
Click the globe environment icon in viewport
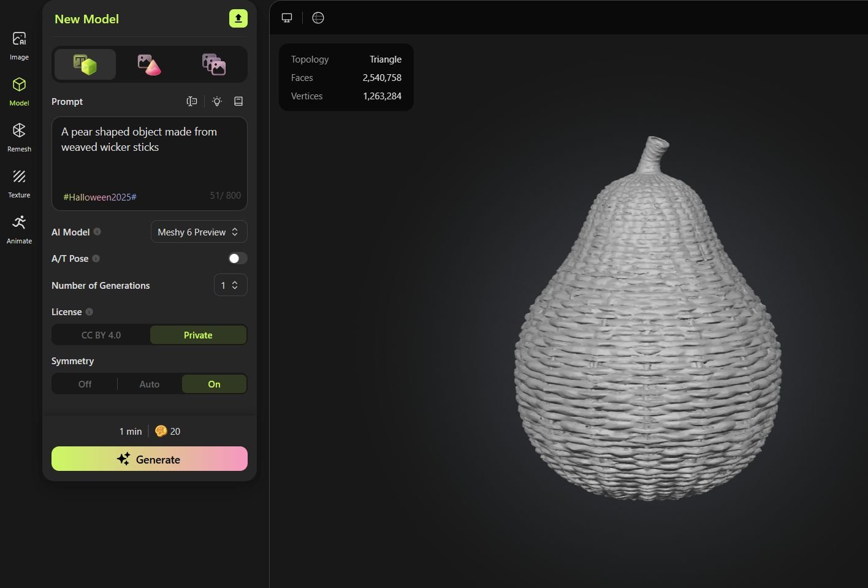(x=318, y=18)
